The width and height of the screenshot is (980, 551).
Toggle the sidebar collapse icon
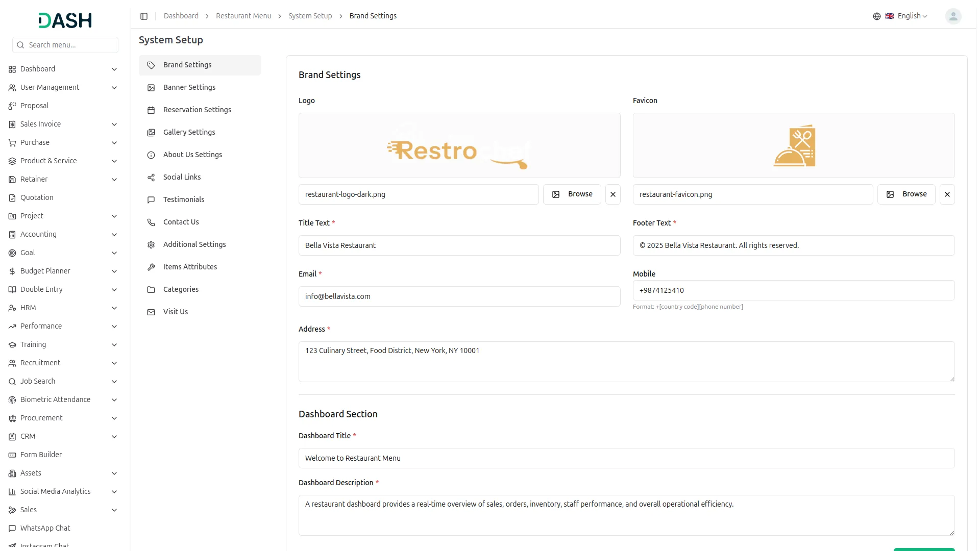click(144, 16)
